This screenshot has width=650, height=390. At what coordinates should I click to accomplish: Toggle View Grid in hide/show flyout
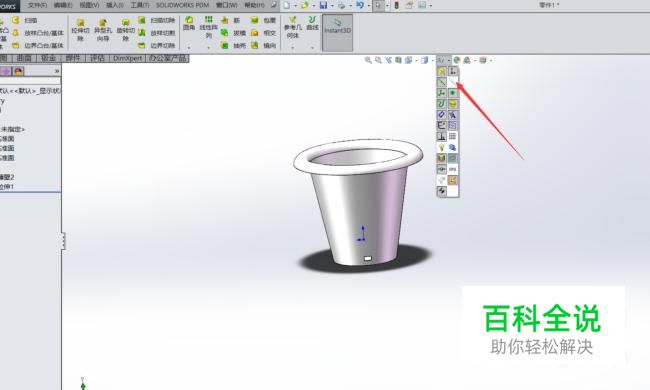coord(452,136)
